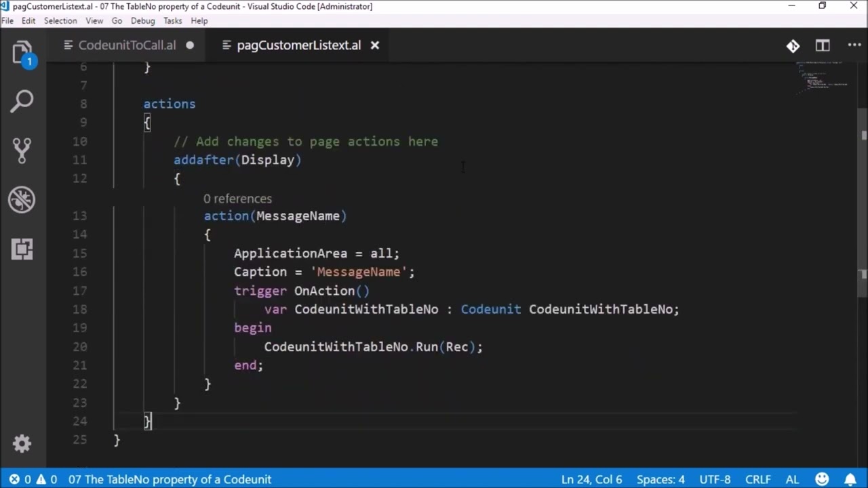Open the Extensions view in activity bar
This screenshot has height=488, width=868.
click(x=22, y=249)
